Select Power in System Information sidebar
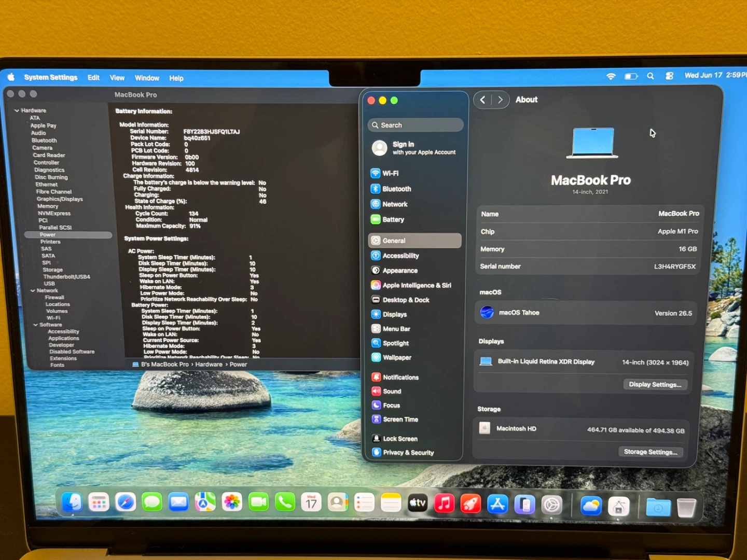The height and width of the screenshot is (560, 747). [x=68, y=235]
